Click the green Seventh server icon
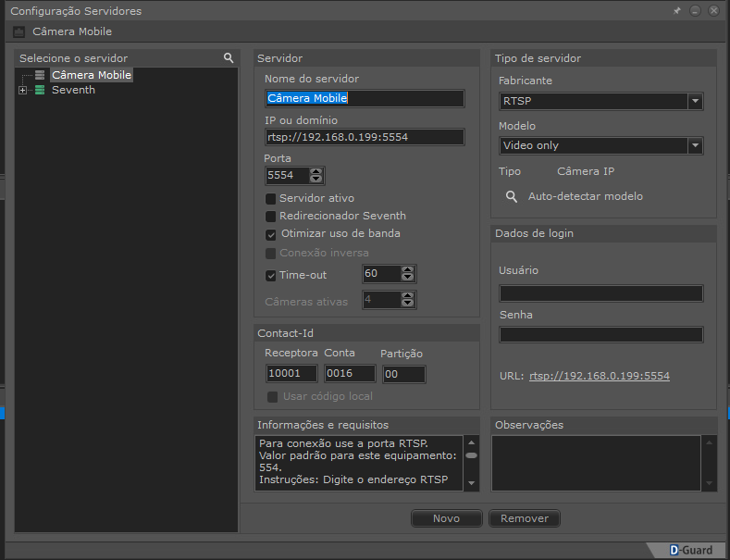The height and width of the screenshot is (560, 730). click(x=40, y=90)
